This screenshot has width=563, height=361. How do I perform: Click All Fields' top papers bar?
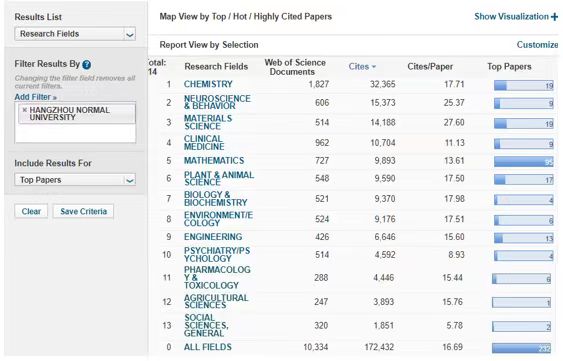click(x=521, y=348)
